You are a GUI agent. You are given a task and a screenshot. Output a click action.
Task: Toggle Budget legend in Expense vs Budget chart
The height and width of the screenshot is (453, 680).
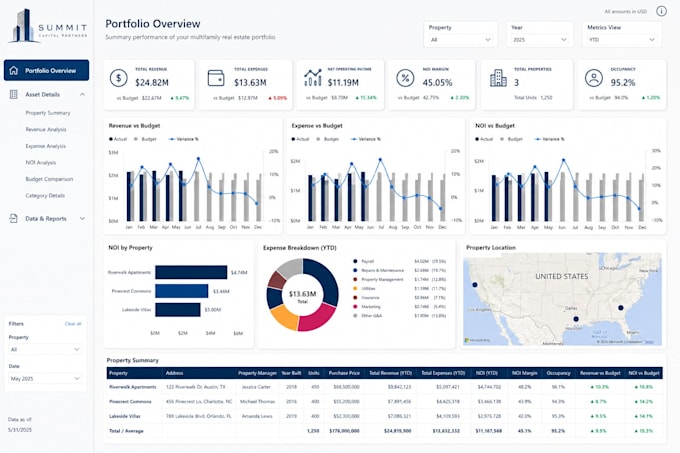pos(327,139)
